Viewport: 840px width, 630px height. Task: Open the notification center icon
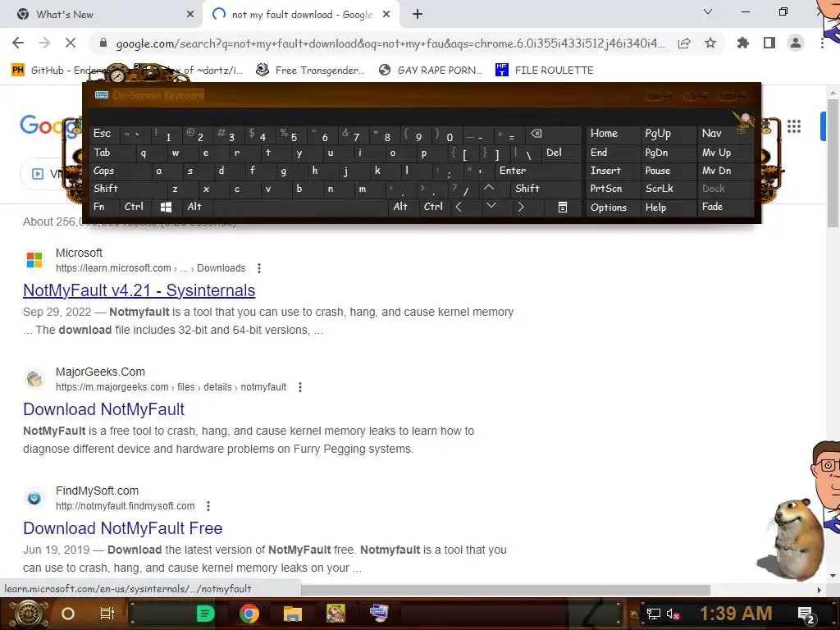point(806,615)
